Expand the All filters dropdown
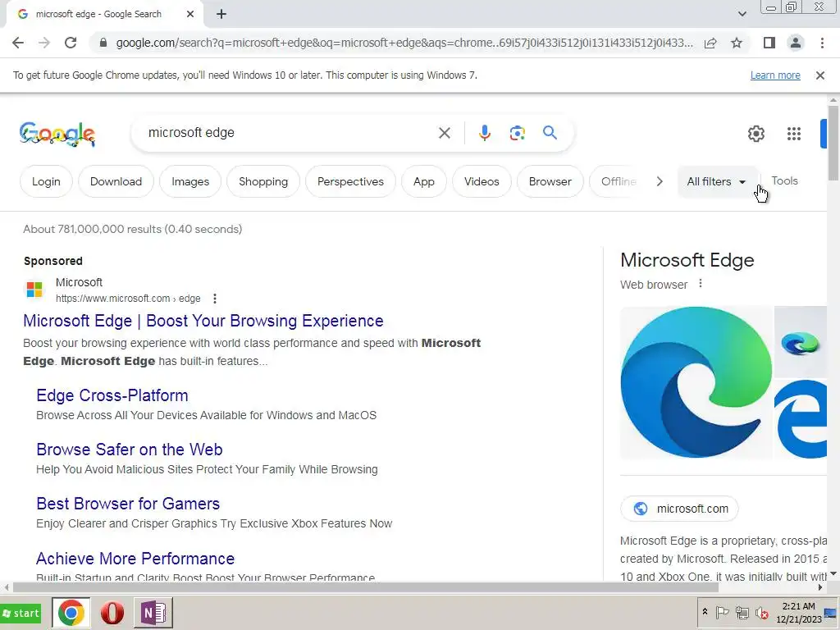840x630 pixels. pos(717,181)
